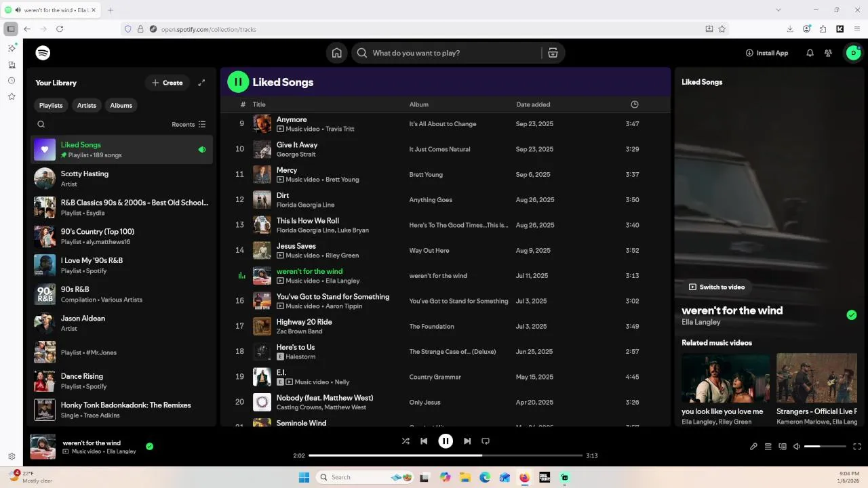Open Honky Tonk Badonkadonk: The Remixes
Screen dimensions: 868x488
122,409
